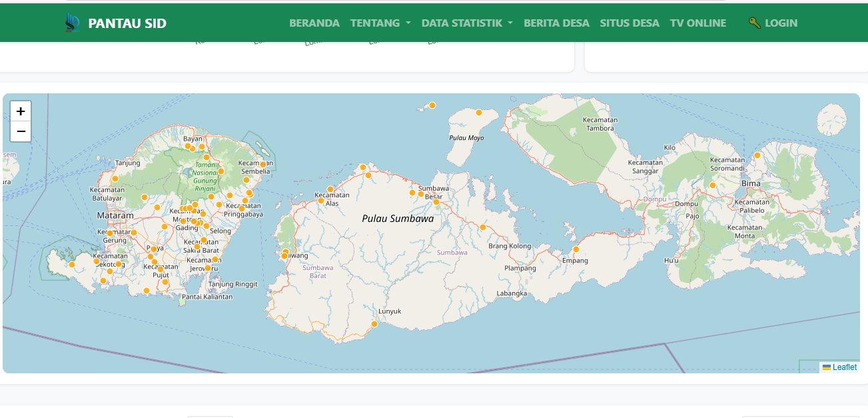The height and width of the screenshot is (418, 868).
Task: Select the marker above Bima label
Action: click(757, 155)
